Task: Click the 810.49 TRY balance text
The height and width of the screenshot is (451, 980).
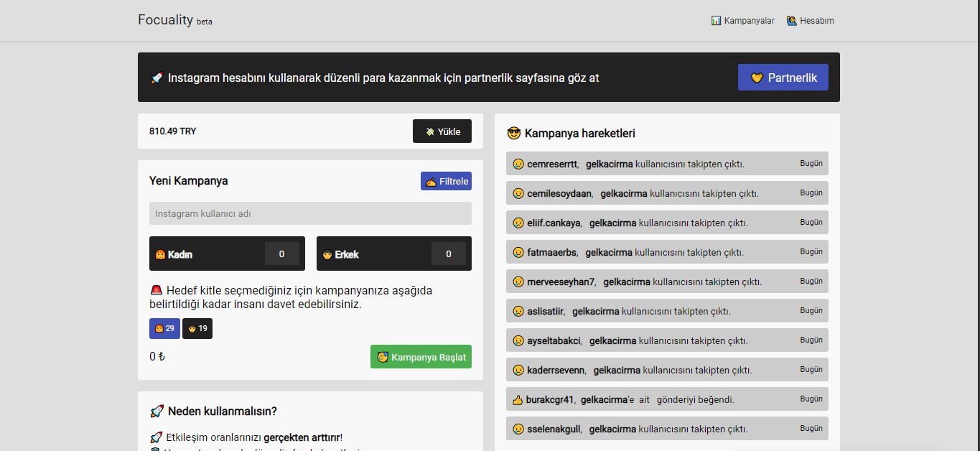Action: coord(173,131)
